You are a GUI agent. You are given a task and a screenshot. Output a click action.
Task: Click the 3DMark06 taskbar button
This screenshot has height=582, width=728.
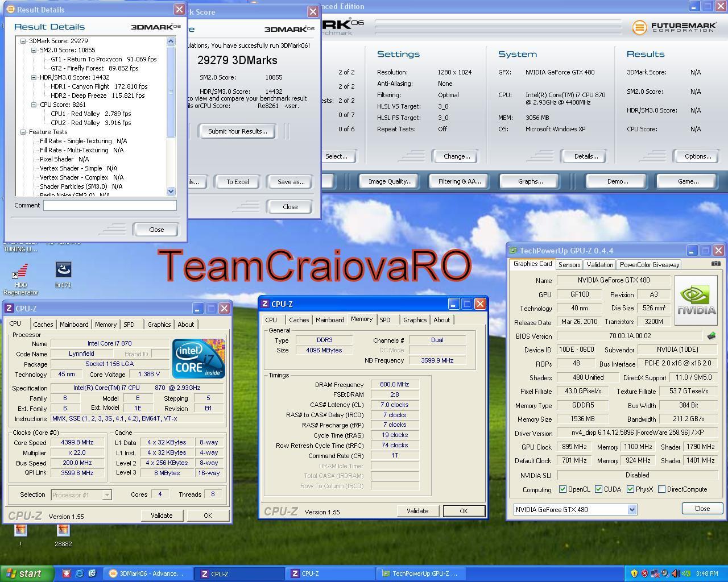click(148, 573)
